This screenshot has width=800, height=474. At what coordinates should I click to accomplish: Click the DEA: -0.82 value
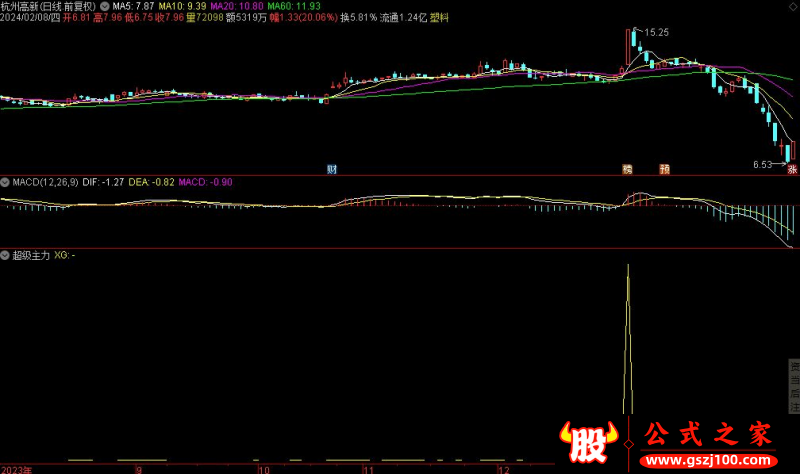point(152,182)
